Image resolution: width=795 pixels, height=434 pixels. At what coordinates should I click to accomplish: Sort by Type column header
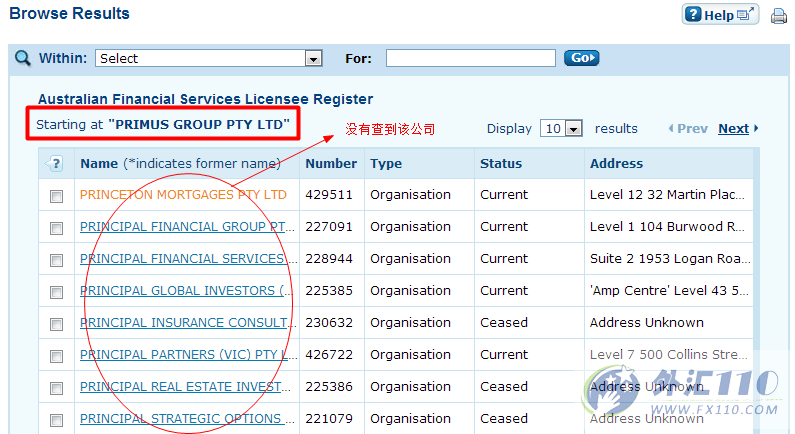click(x=386, y=164)
